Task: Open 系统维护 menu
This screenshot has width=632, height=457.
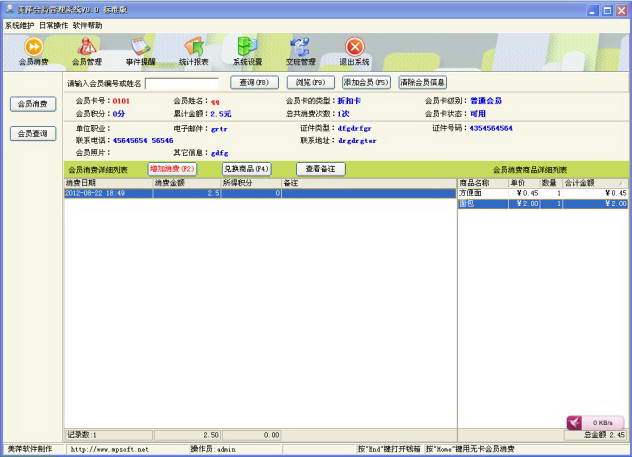Action: point(19,25)
